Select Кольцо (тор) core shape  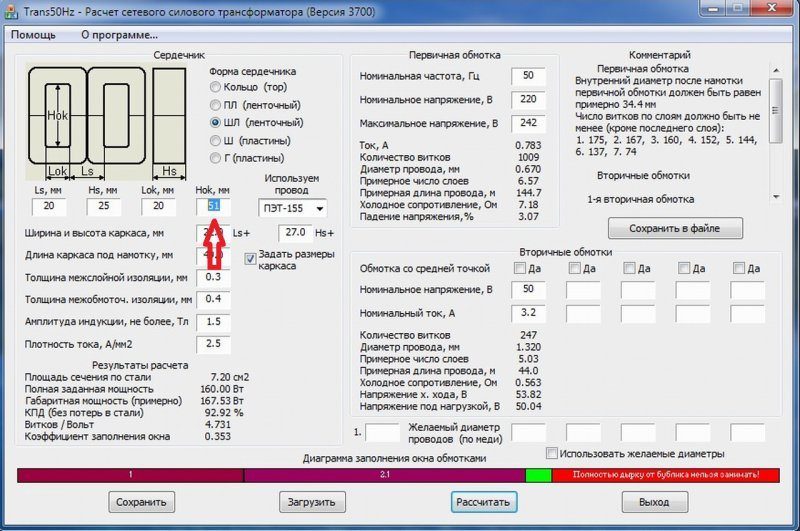click(x=215, y=87)
